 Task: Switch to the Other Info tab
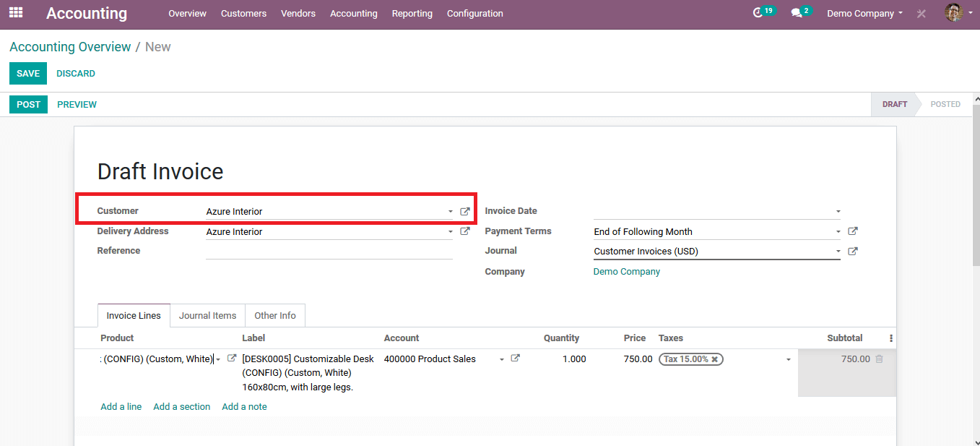(x=275, y=316)
